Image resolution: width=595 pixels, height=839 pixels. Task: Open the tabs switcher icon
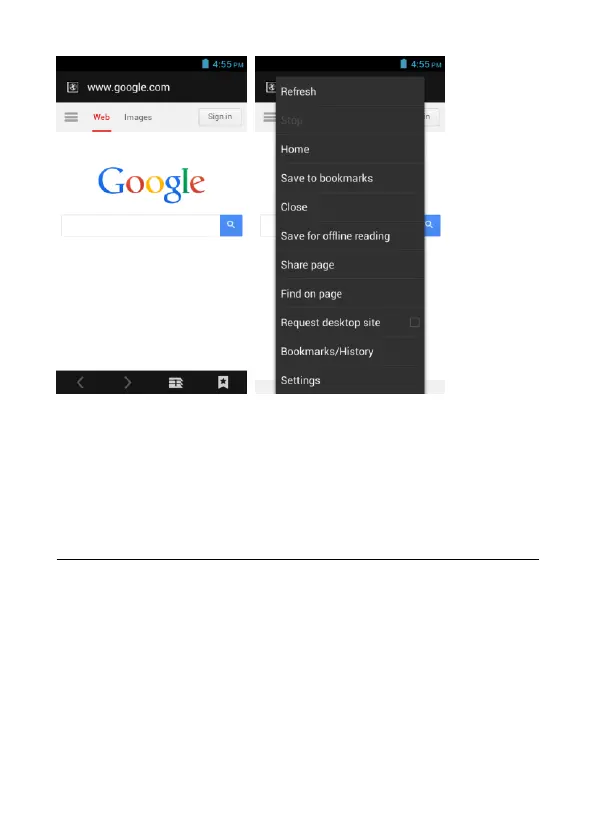click(176, 382)
